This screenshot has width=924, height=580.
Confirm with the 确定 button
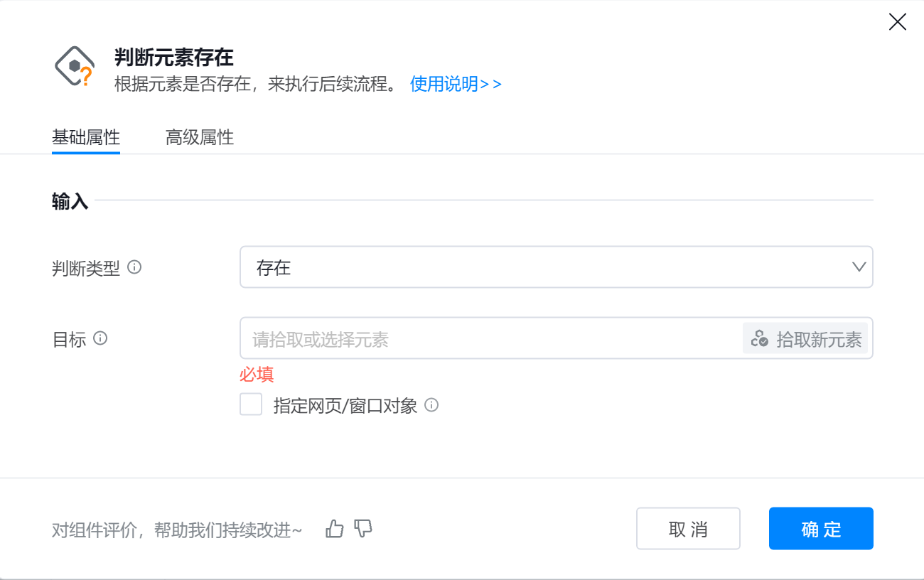coord(821,528)
